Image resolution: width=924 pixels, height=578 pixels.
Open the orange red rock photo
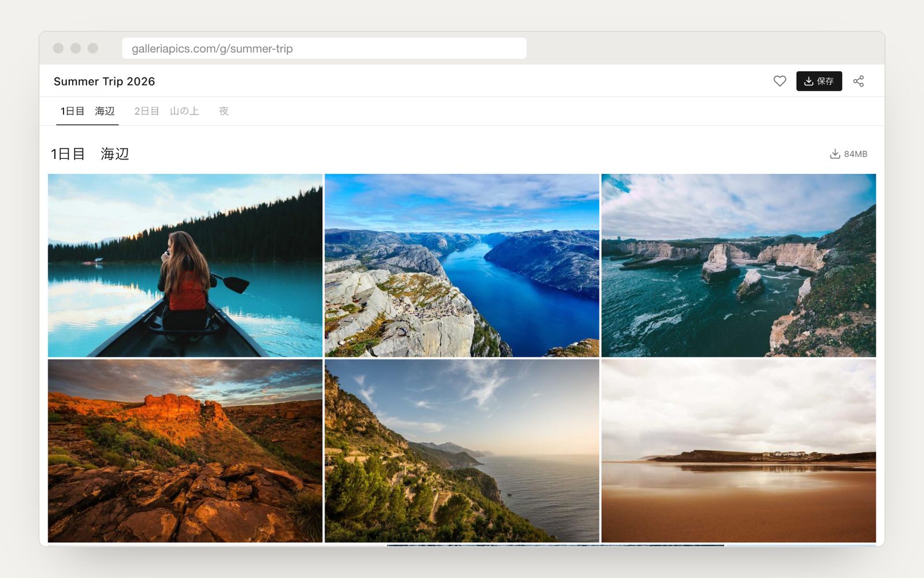(185, 451)
